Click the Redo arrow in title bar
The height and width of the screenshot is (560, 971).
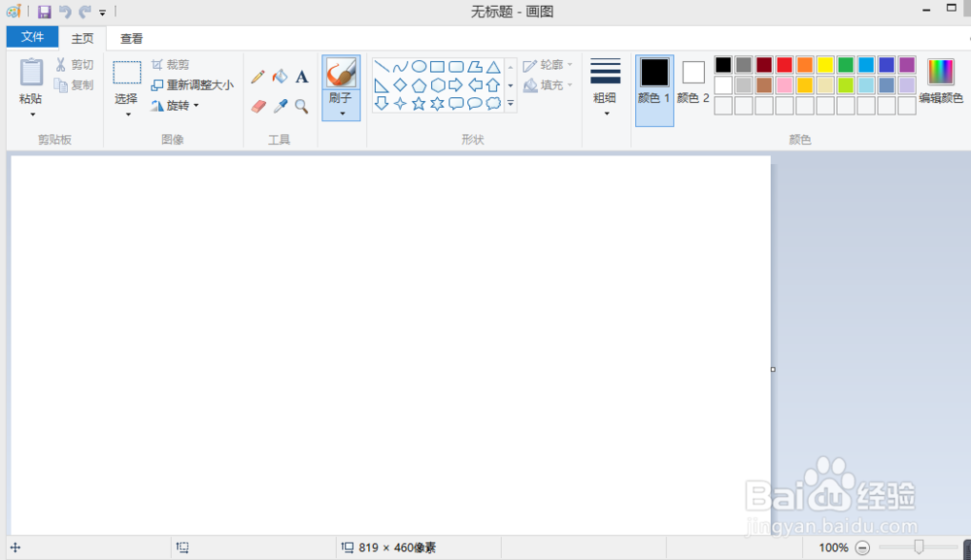[x=84, y=12]
